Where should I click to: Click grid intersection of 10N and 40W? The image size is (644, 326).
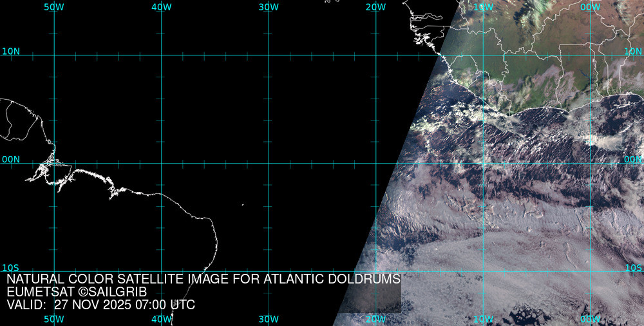pos(161,55)
